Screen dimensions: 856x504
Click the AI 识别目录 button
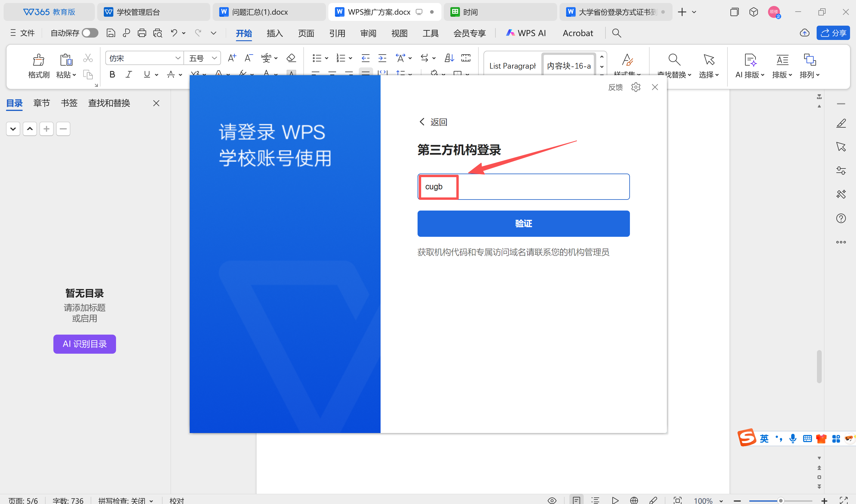coord(85,344)
